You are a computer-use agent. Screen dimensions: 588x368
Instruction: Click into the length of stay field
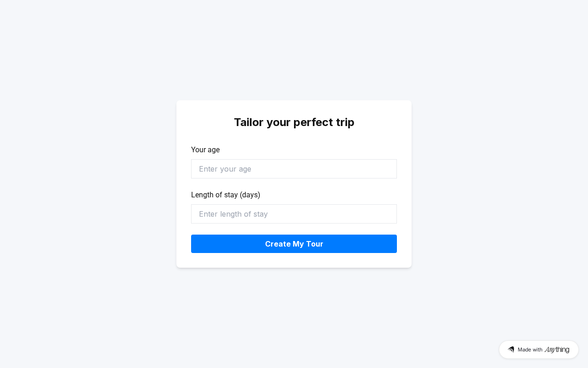pyautogui.click(x=294, y=214)
